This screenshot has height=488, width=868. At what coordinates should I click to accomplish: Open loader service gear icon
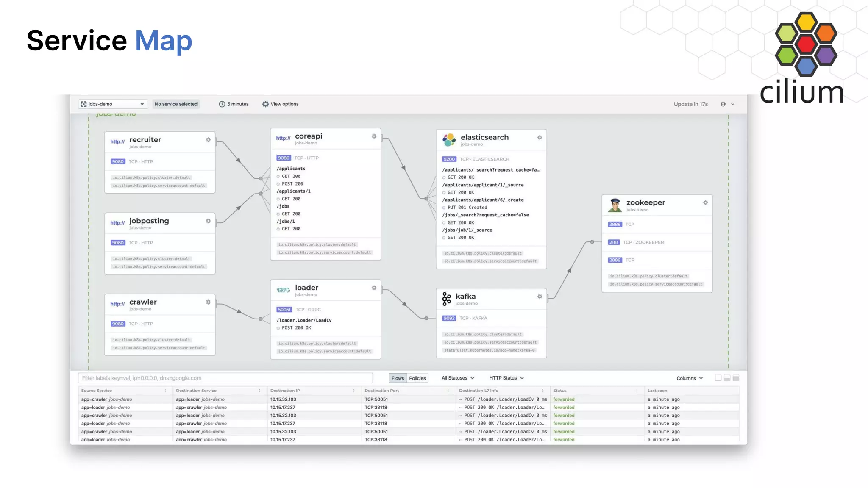374,288
